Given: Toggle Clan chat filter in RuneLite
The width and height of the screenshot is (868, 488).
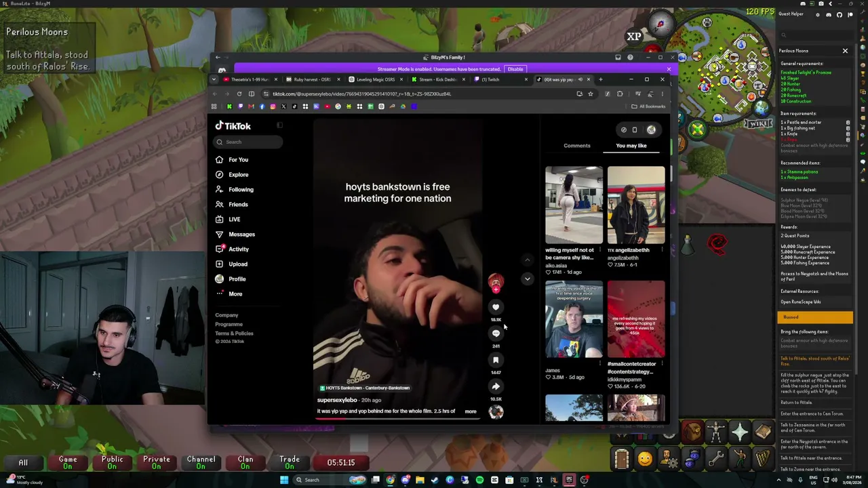Looking at the screenshot, I should [245, 462].
